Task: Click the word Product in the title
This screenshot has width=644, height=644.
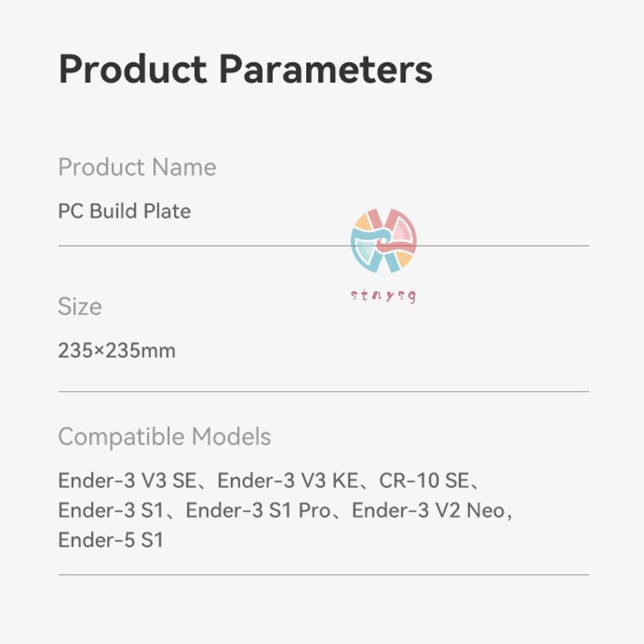Action: 133,69
